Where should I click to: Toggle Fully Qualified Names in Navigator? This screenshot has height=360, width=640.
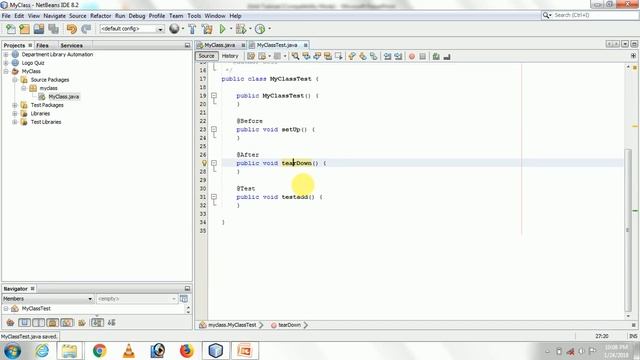(x=82, y=323)
